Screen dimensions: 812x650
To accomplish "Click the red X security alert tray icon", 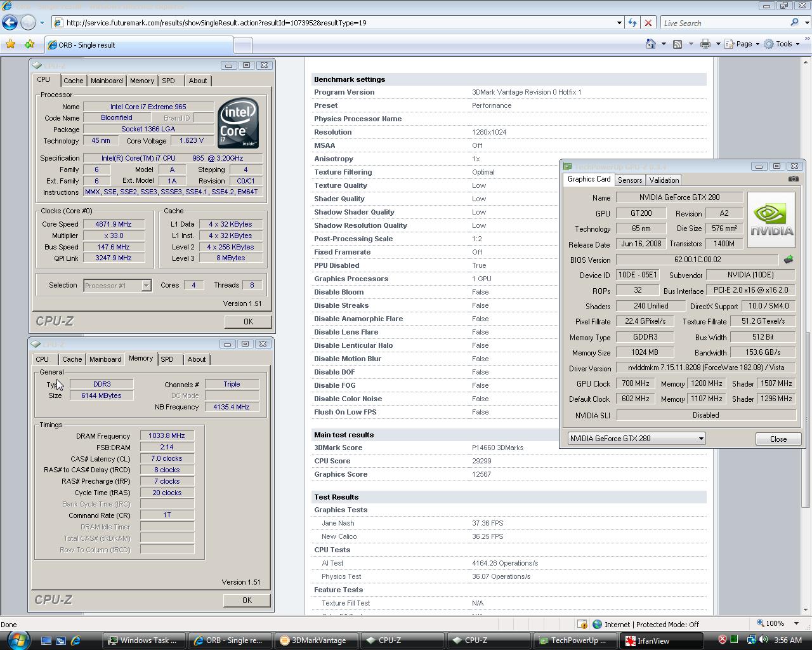I will click(722, 640).
